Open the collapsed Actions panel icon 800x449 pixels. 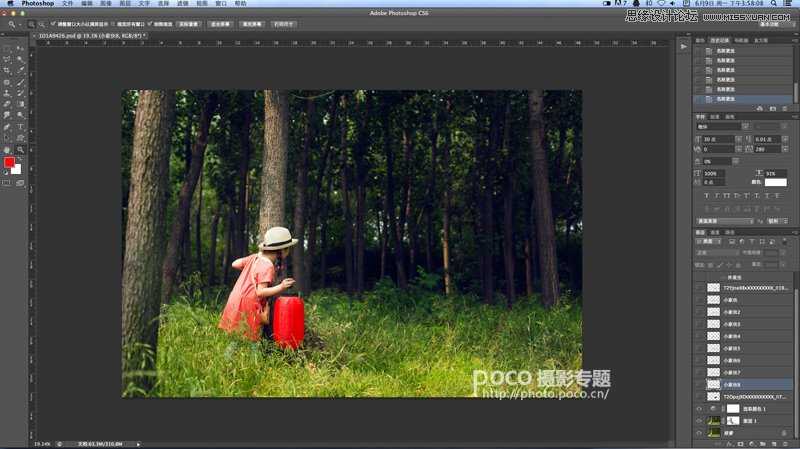click(684, 46)
